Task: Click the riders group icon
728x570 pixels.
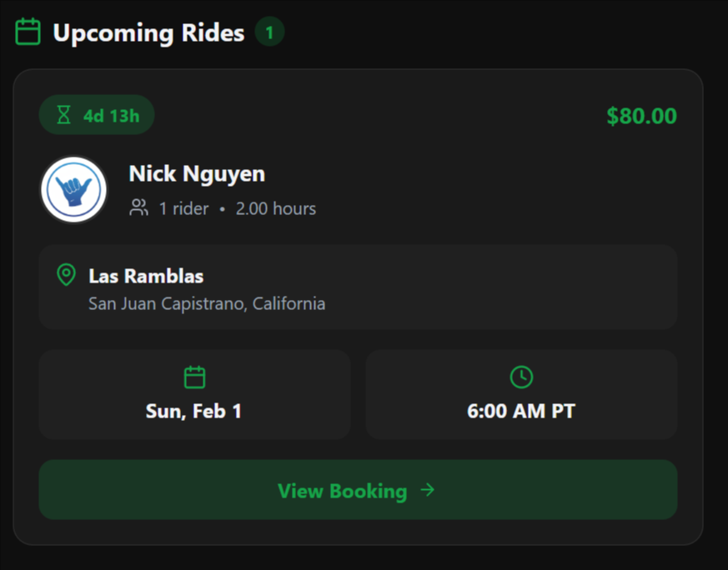Action: click(x=139, y=207)
